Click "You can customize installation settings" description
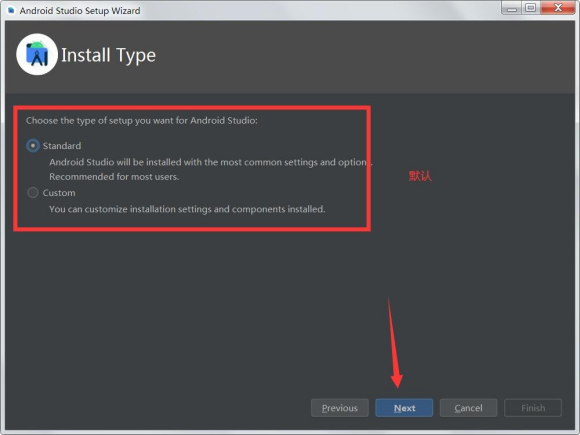The height and width of the screenshot is (435, 580). tap(187, 209)
